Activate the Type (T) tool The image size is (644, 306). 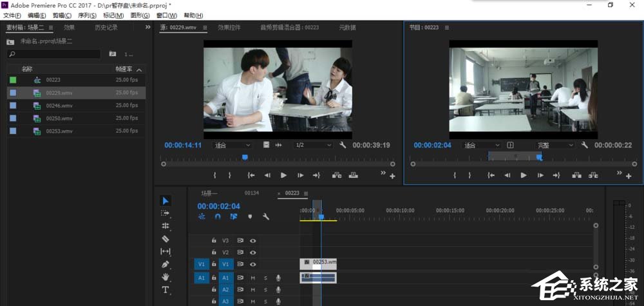click(166, 290)
